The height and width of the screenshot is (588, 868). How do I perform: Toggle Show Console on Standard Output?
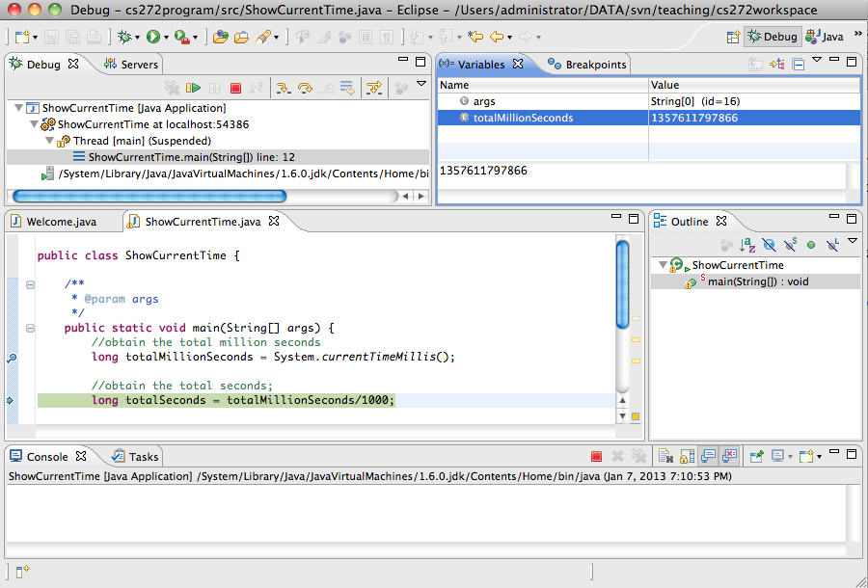(708, 456)
